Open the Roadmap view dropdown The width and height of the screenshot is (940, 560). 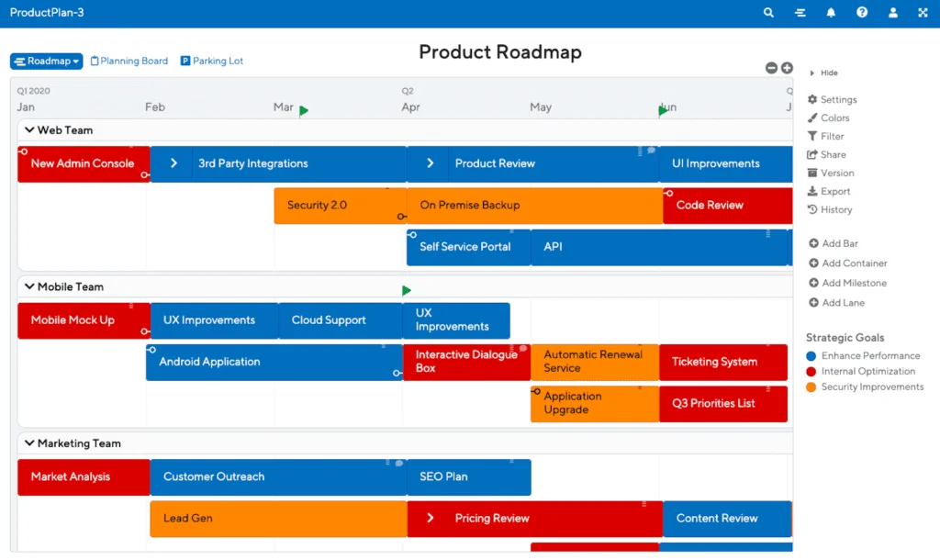pyautogui.click(x=46, y=61)
